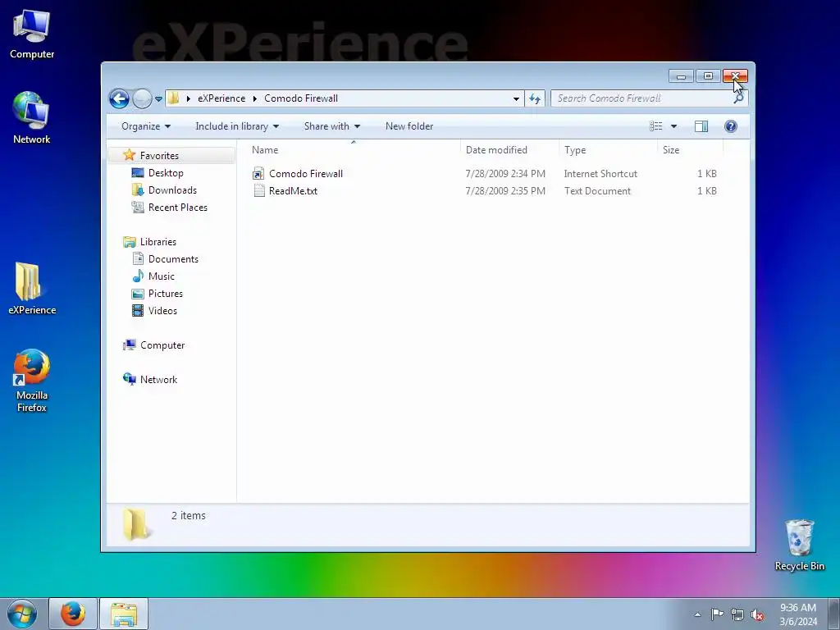The image size is (840, 630).
Task: Open the Windows Start menu orb
Action: [x=22, y=614]
